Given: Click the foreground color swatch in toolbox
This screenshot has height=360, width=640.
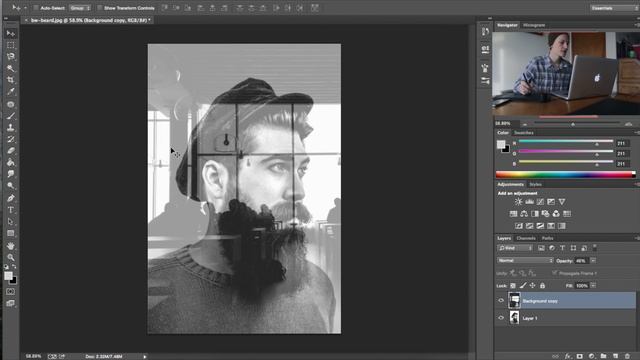Looking at the screenshot, I should (x=8, y=276).
